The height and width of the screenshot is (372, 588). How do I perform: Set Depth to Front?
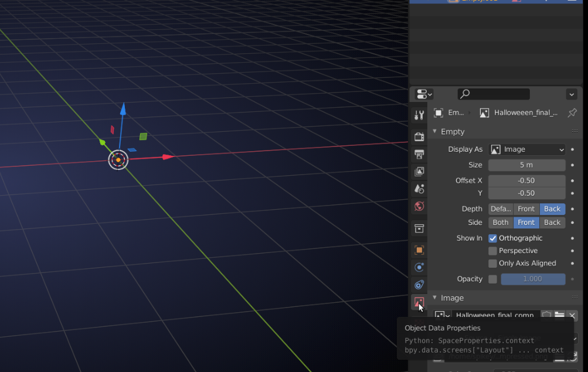tap(526, 209)
